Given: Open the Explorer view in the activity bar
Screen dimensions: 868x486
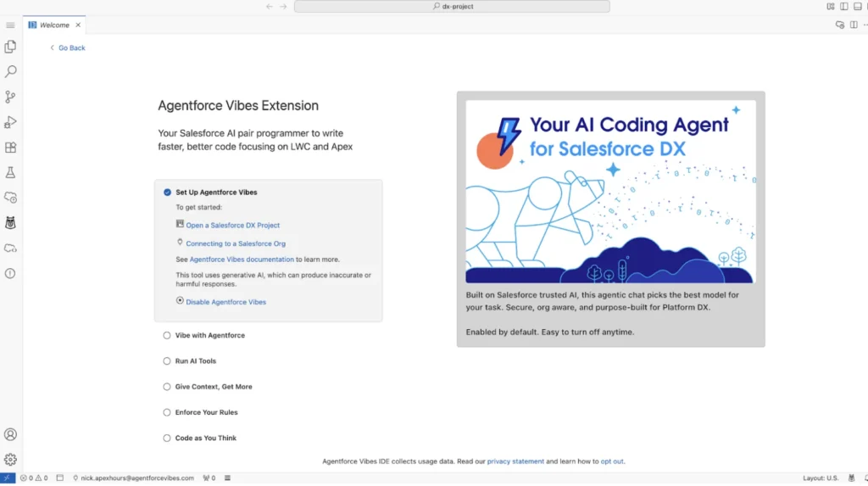Looking at the screenshot, I should point(10,47).
